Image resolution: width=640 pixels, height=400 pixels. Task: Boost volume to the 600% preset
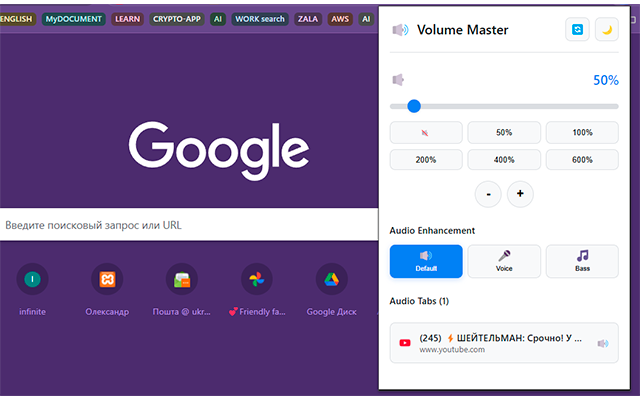[582, 160]
